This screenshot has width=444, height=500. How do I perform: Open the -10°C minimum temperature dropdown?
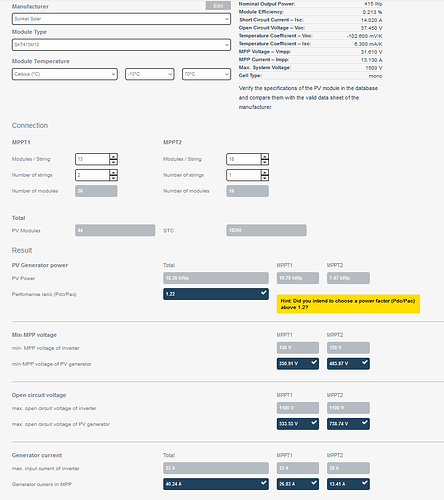[150, 74]
